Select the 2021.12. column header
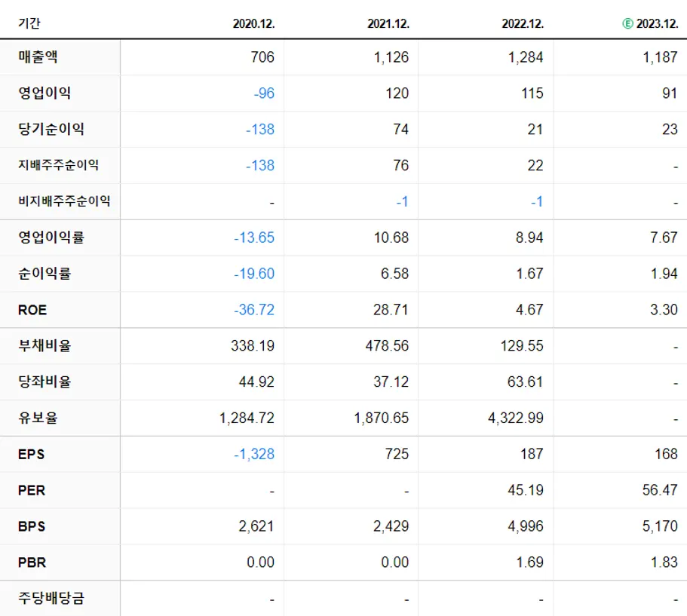Image resolution: width=687 pixels, height=616 pixels. point(388,23)
